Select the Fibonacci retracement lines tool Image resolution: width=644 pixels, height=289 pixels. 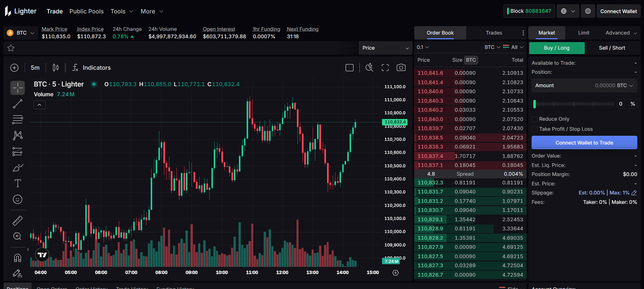[17, 120]
